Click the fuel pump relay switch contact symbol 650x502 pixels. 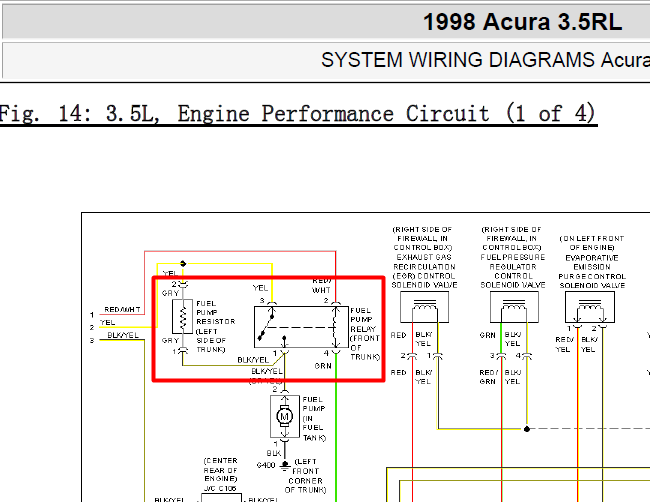266,327
